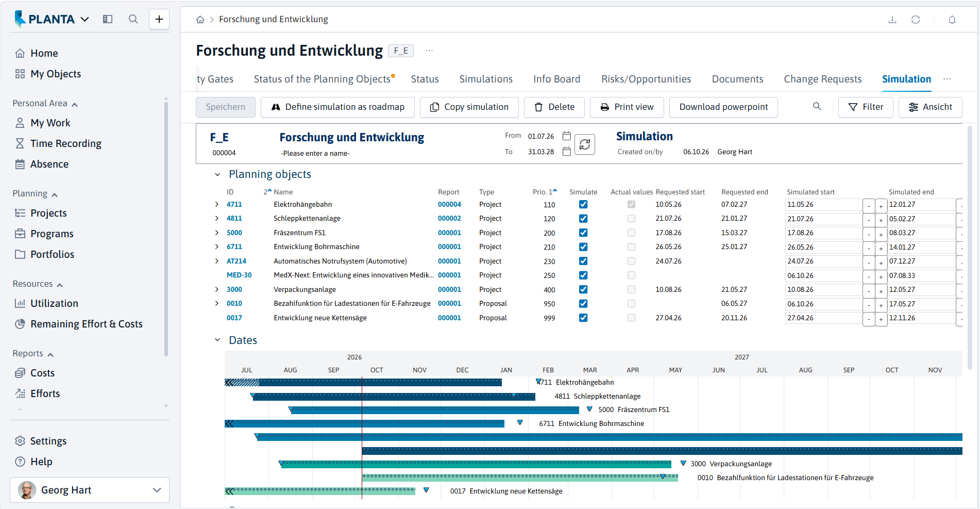Open the Change Requests tab
Viewport: 980px width, 509px height.
pyautogui.click(x=823, y=79)
